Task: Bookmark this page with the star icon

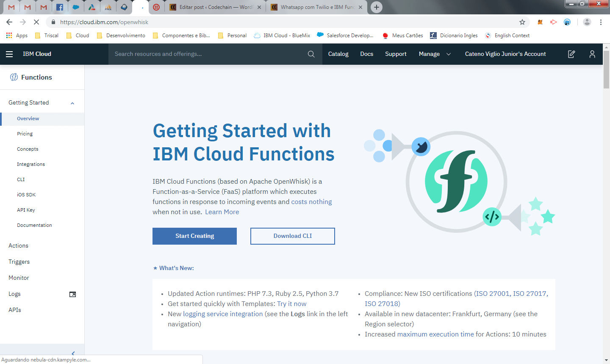Action: coord(522,22)
